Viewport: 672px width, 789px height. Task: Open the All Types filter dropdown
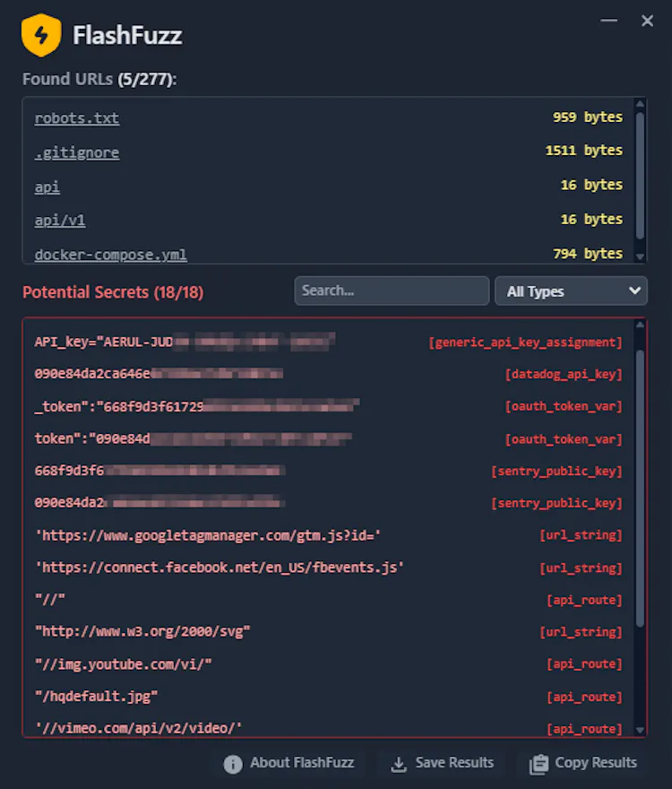point(571,290)
